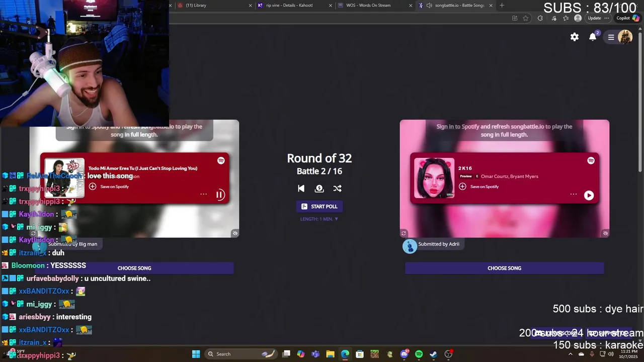The width and height of the screenshot is (644, 362).
Task: Close the (11) Library tab
Action: [251, 6]
